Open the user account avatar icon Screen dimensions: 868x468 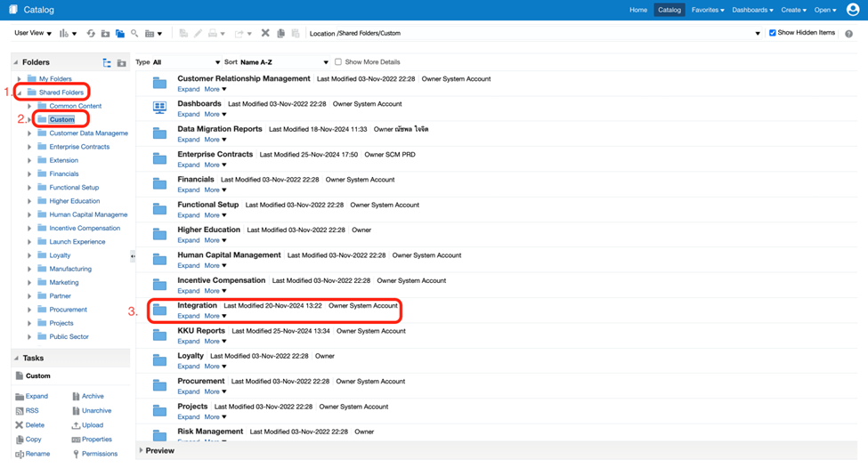[853, 10]
